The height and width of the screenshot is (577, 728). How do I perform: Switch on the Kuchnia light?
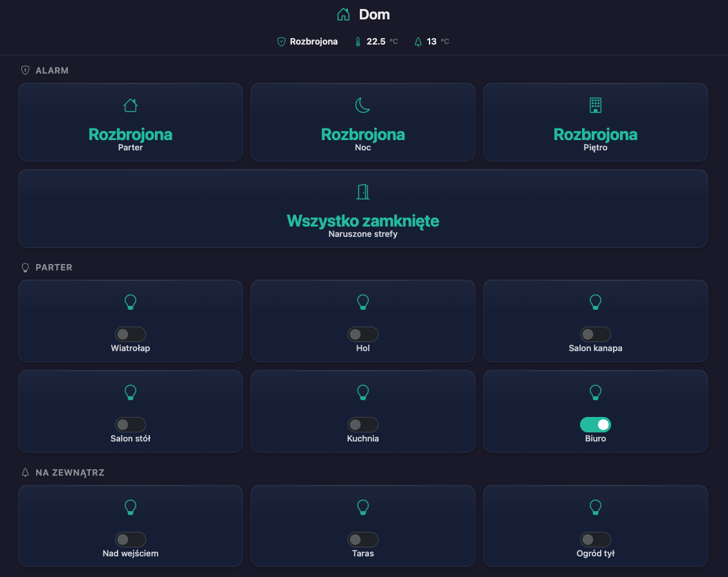pos(362,425)
